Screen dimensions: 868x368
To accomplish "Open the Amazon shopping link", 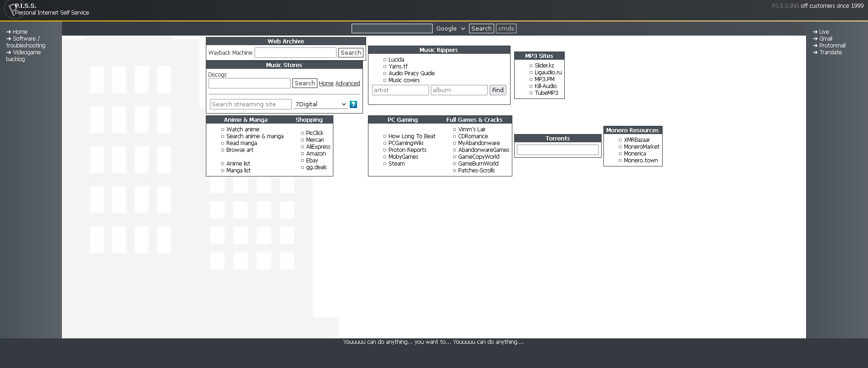I will pos(316,154).
